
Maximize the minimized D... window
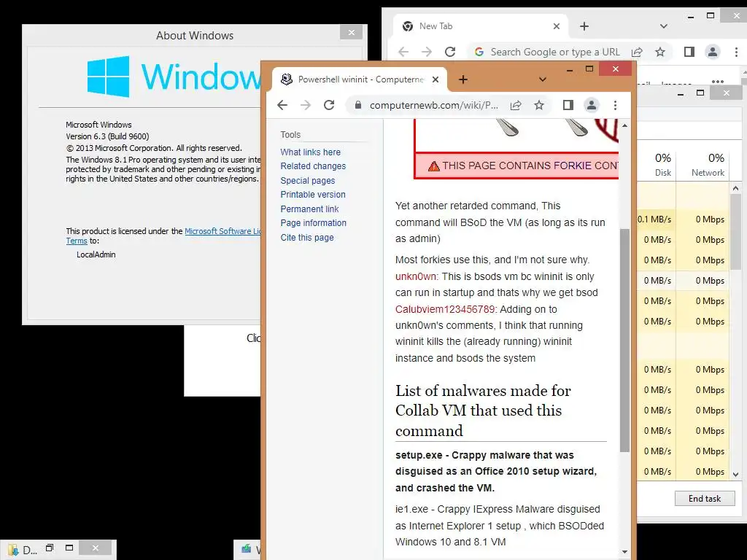coord(69,548)
